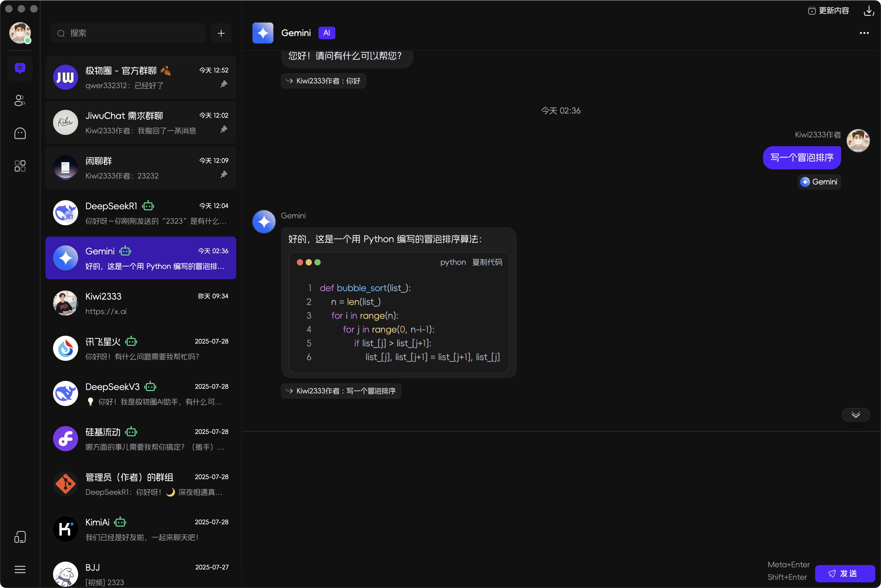Open the AI ghost robot sidebar icon
This screenshot has width=881, height=588.
(20, 133)
